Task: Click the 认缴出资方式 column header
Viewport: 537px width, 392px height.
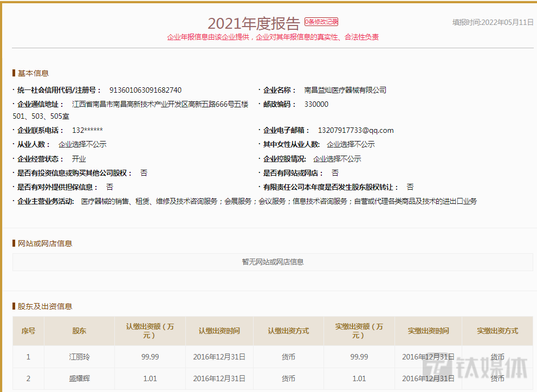Action: (288, 331)
